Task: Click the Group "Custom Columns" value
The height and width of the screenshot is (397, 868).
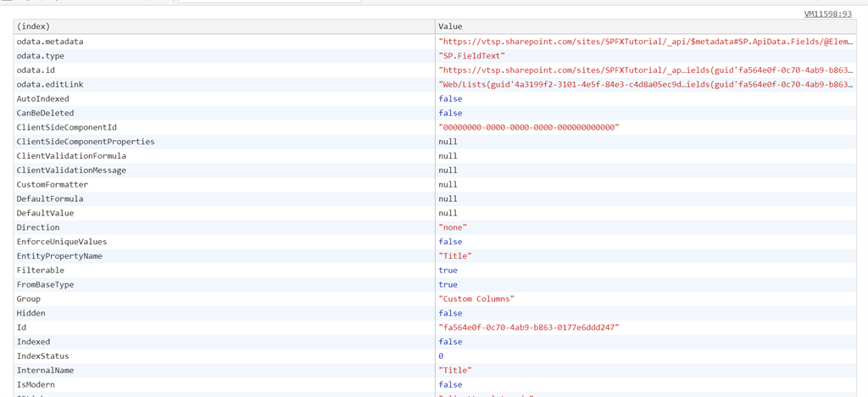Action: tap(476, 299)
